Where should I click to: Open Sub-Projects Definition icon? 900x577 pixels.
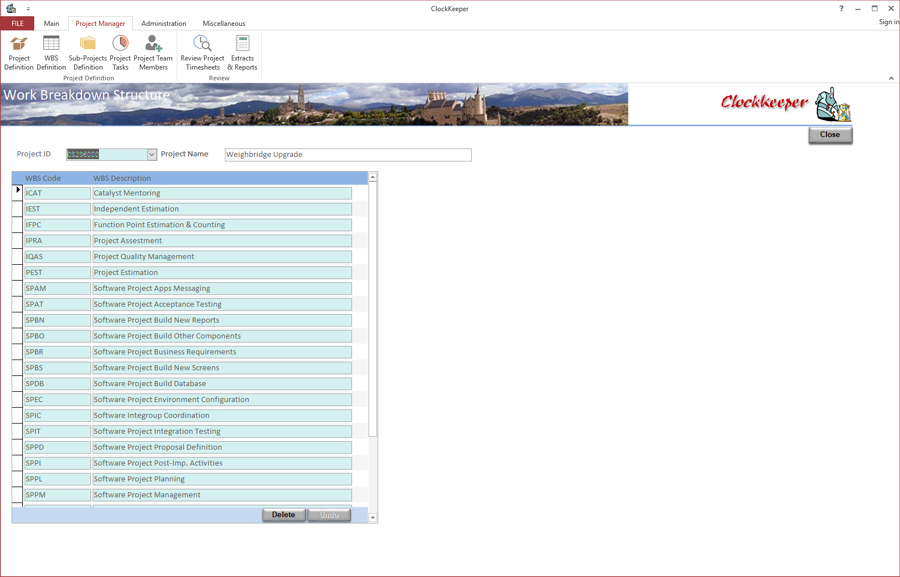(88, 53)
